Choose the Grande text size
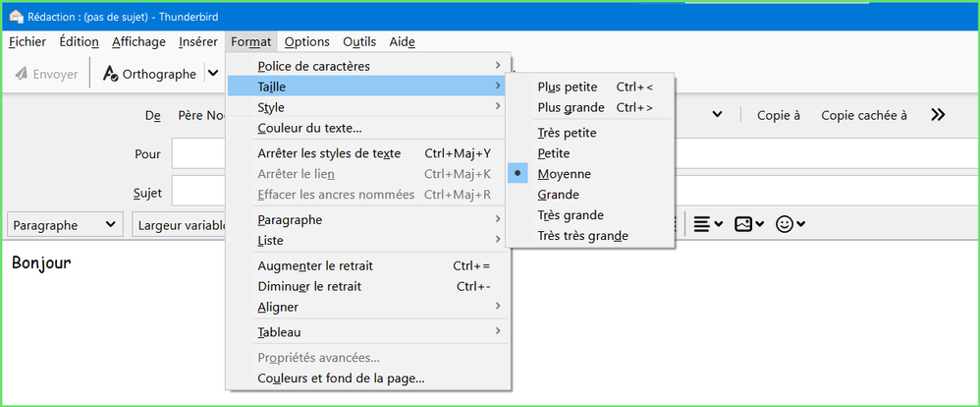Screen dimensions: 980x407 [x=558, y=195]
